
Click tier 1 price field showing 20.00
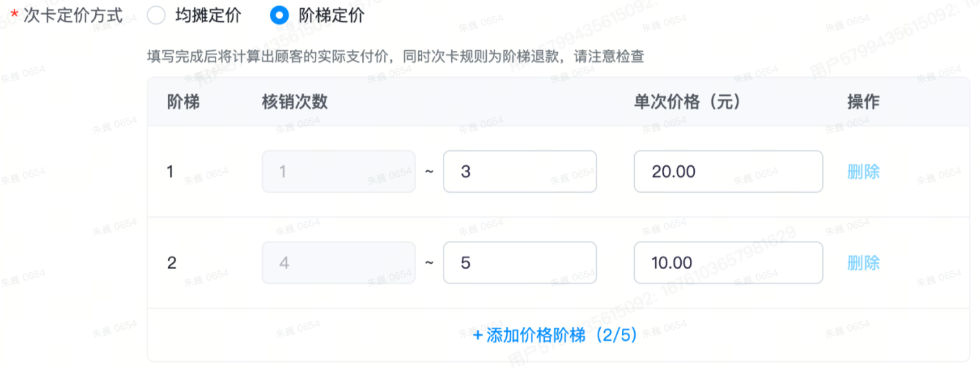[x=728, y=171]
